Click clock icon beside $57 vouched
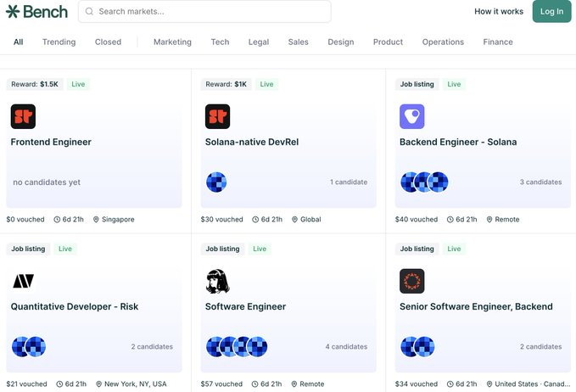The width and height of the screenshot is (576, 392). coord(255,384)
